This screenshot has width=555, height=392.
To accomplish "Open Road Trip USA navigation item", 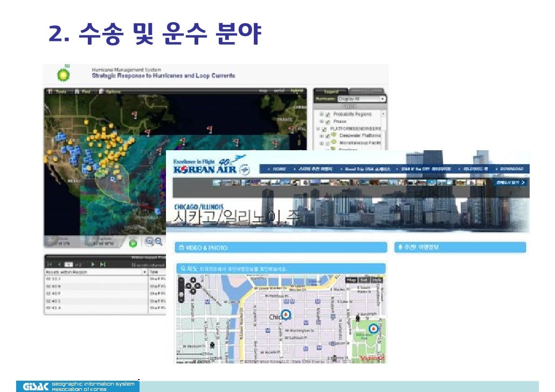I will tap(367, 169).
